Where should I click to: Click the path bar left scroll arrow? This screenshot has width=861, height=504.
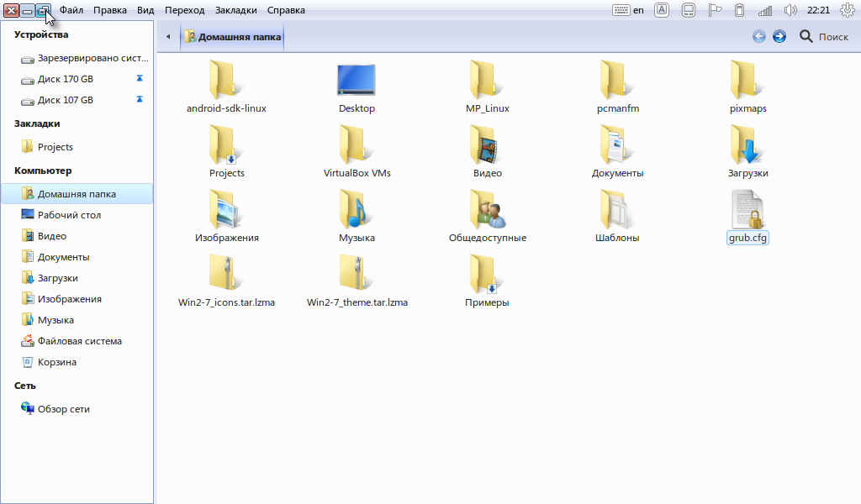point(168,37)
